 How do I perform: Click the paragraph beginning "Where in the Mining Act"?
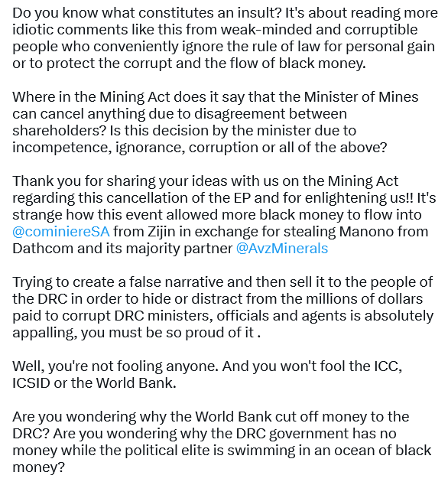point(215,122)
